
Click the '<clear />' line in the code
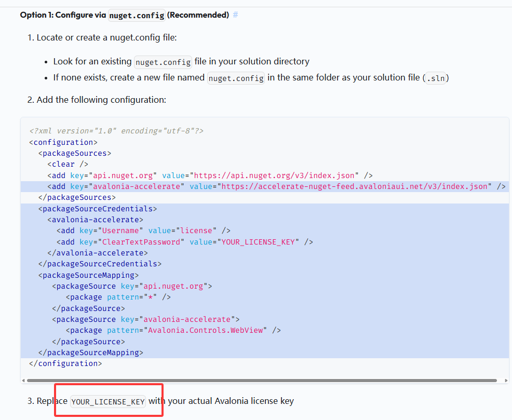click(x=68, y=164)
